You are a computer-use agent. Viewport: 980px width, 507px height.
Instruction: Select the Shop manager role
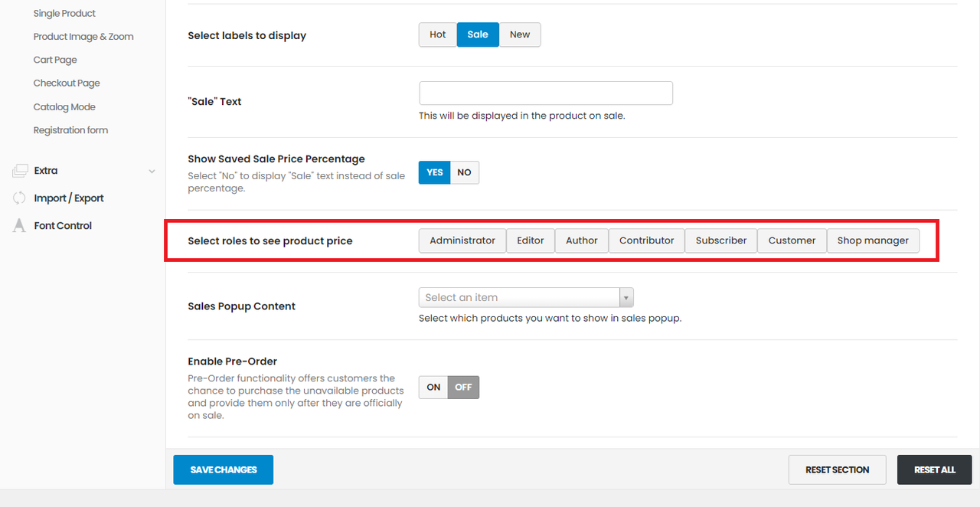tap(873, 240)
